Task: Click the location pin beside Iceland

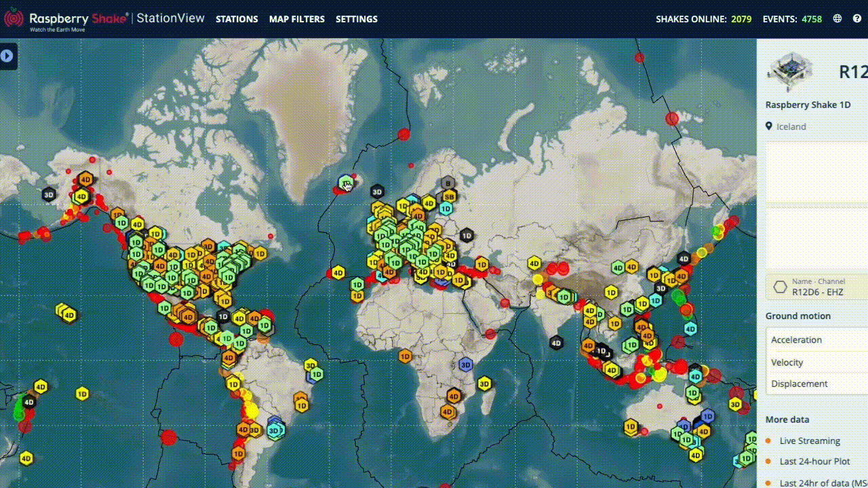Action: click(x=769, y=126)
